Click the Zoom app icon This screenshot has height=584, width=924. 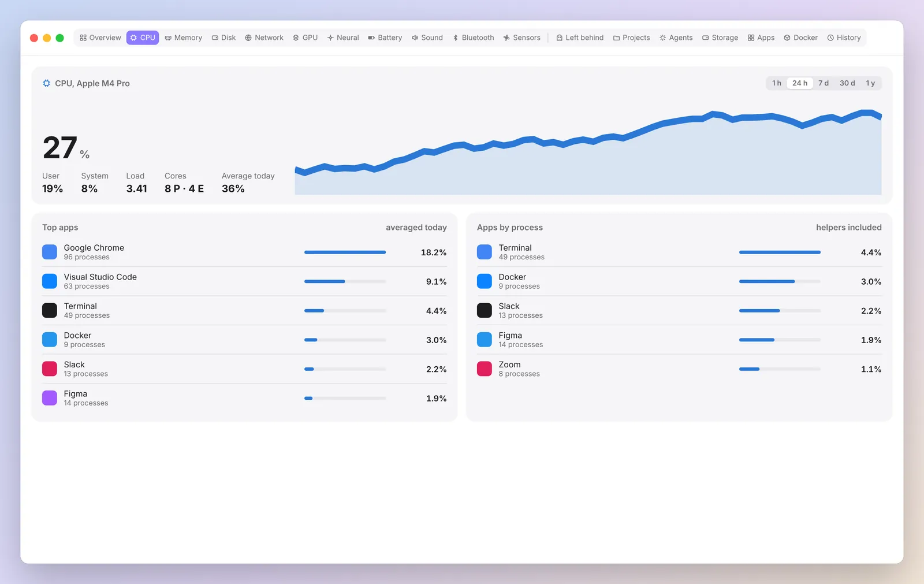pos(485,369)
